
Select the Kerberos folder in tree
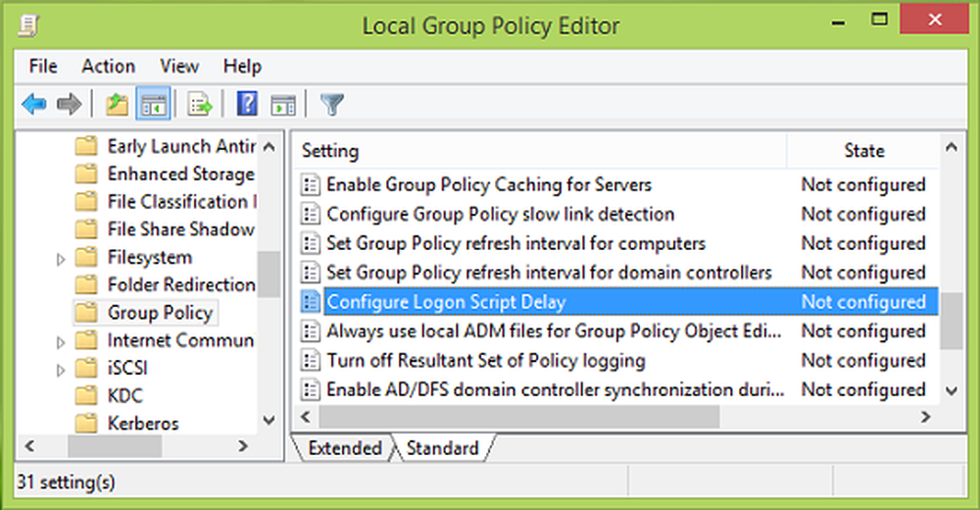[x=143, y=424]
